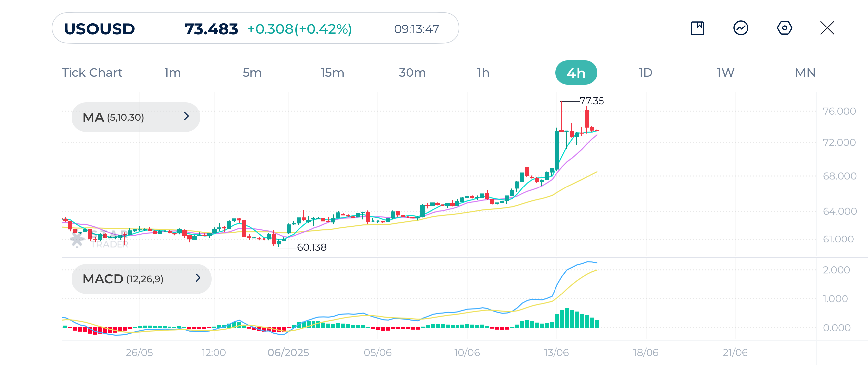Click the USOUSD symbol name
Screen dimensions: 868x374
click(99, 29)
